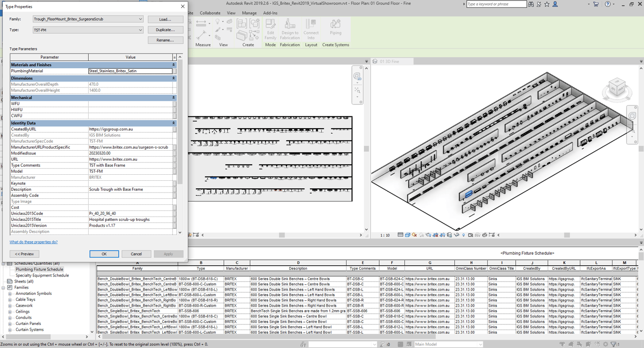Open the Collaborate ribbon tab
The width and height of the screenshot is (644, 348).
pyautogui.click(x=210, y=13)
